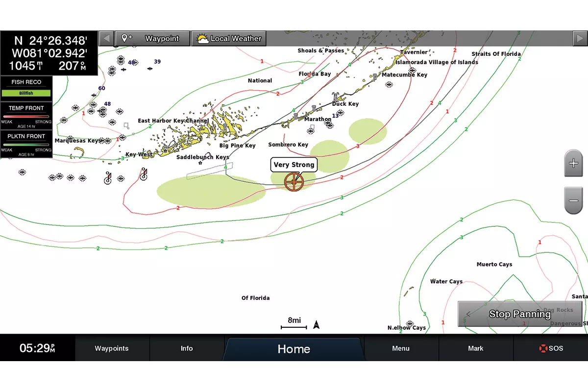Click the National label on the chart
The image size is (588, 392).
pos(260,81)
